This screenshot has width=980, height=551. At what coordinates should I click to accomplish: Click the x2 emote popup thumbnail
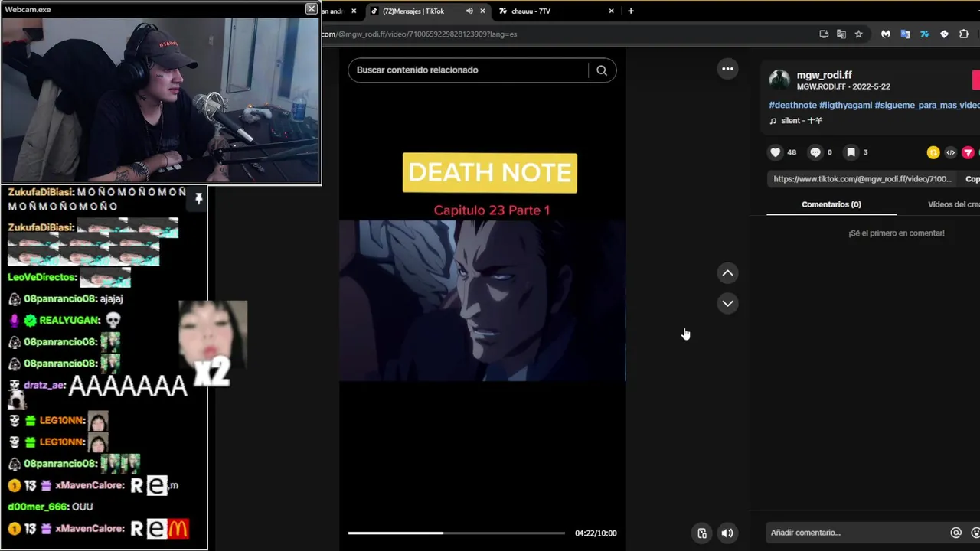213,344
